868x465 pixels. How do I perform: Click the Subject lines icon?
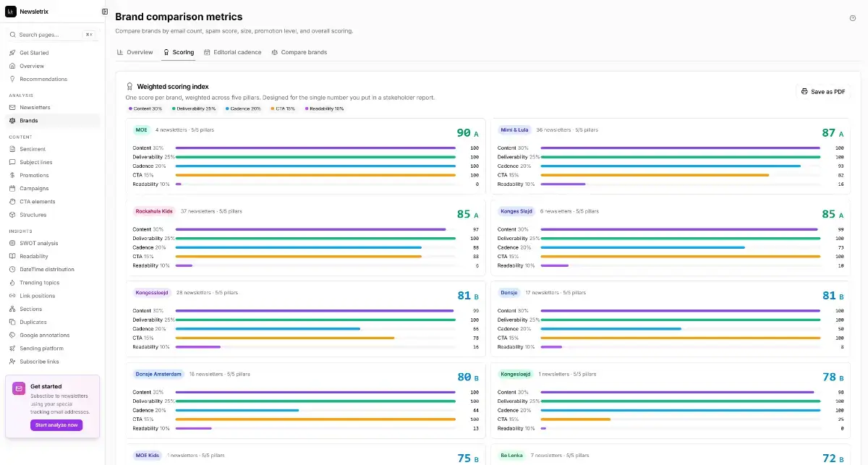pyautogui.click(x=12, y=162)
